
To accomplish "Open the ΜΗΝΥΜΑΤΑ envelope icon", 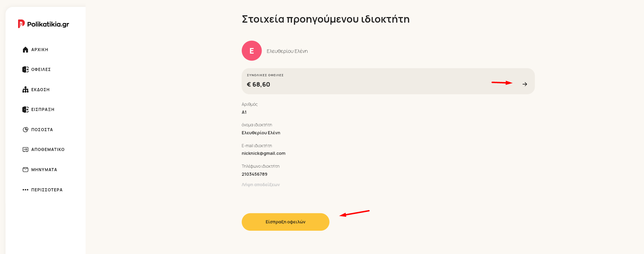I will (x=25, y=170).
